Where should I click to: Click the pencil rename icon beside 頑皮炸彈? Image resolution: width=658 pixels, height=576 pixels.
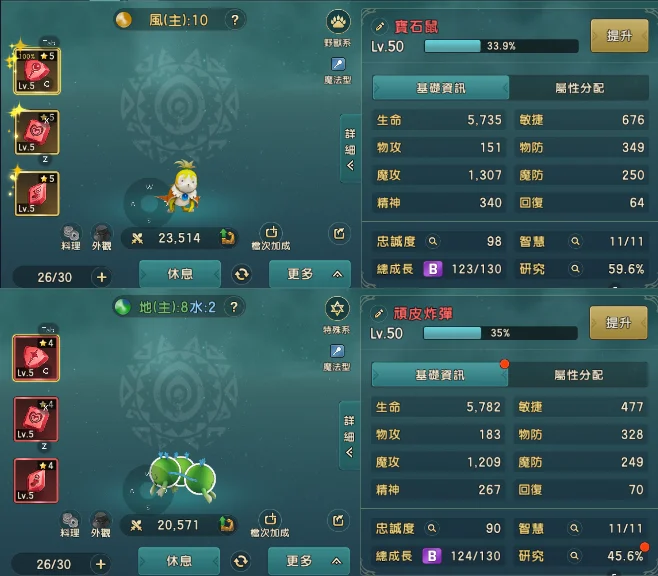point(379,313)
